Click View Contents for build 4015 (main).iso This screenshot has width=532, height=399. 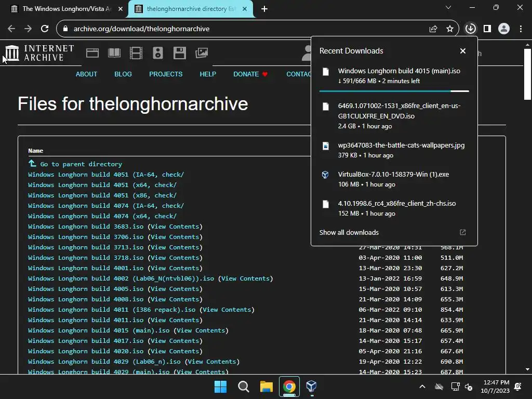(201, 330)
